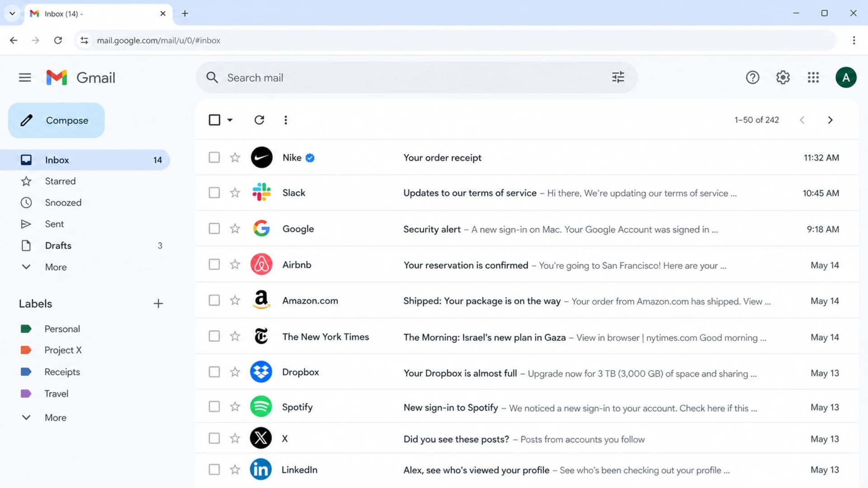Go back in browser history
The width and height of the screenshot is (868, 488).
click(x=14, y=40)
